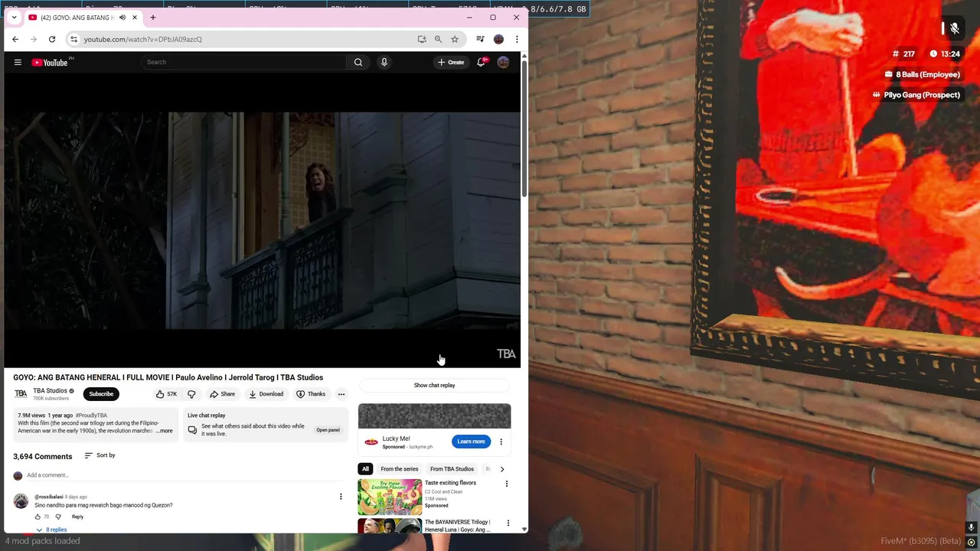Click the TBA Studios channel avatar
This screenshot has width=980, height=551.
[21, 393]
